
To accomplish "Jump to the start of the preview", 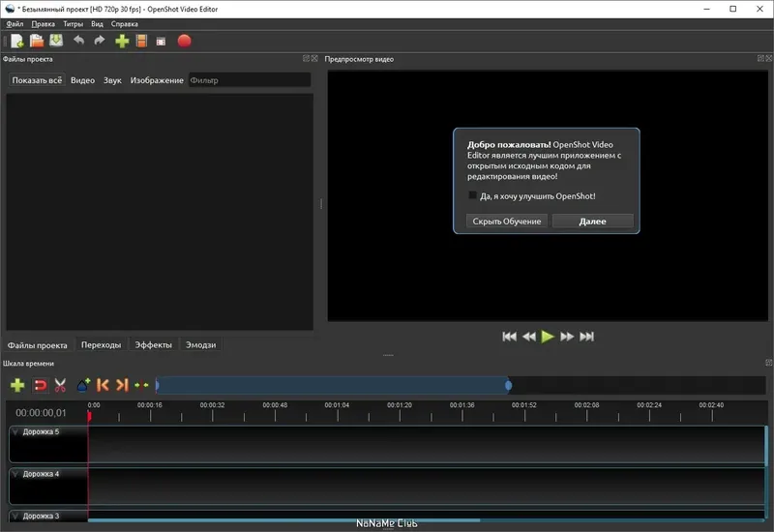I will [x=509, y=337].
